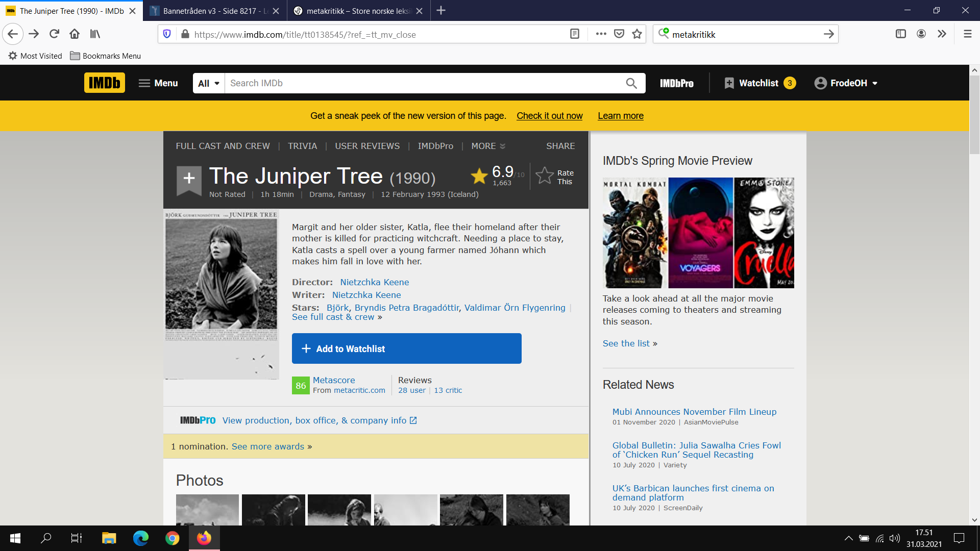
Task: Open Microsoft Edge from taskbar
Action: tap(140, 538)
